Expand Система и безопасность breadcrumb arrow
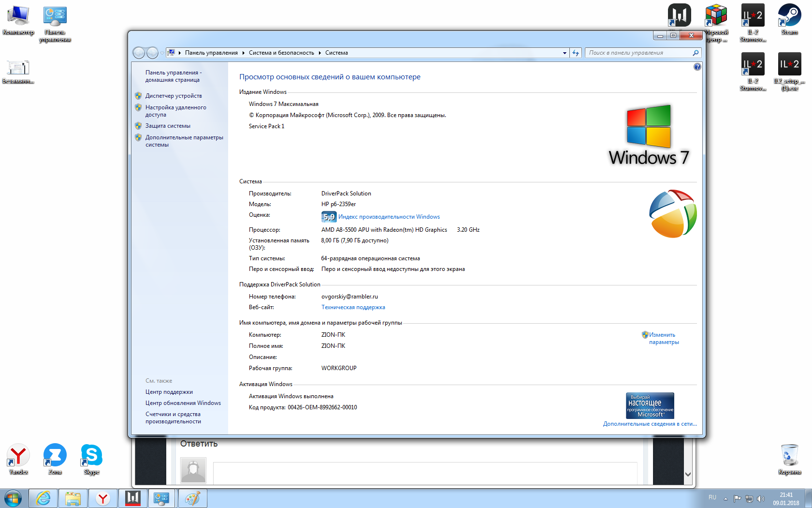This screenshot has height=508, width=812. pos(319,53)
